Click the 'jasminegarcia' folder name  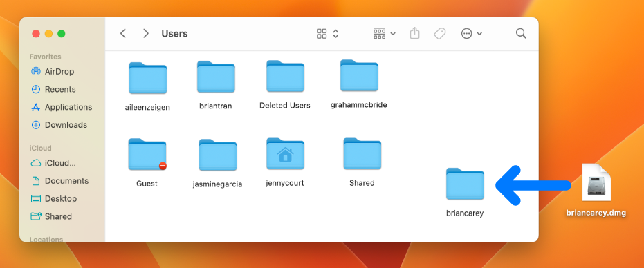(x=218, y=184)
